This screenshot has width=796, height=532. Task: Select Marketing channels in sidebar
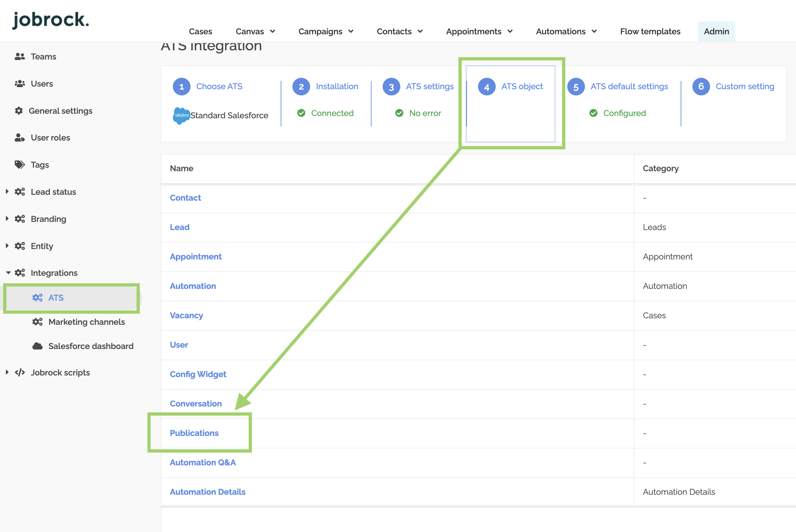point(87,322)
